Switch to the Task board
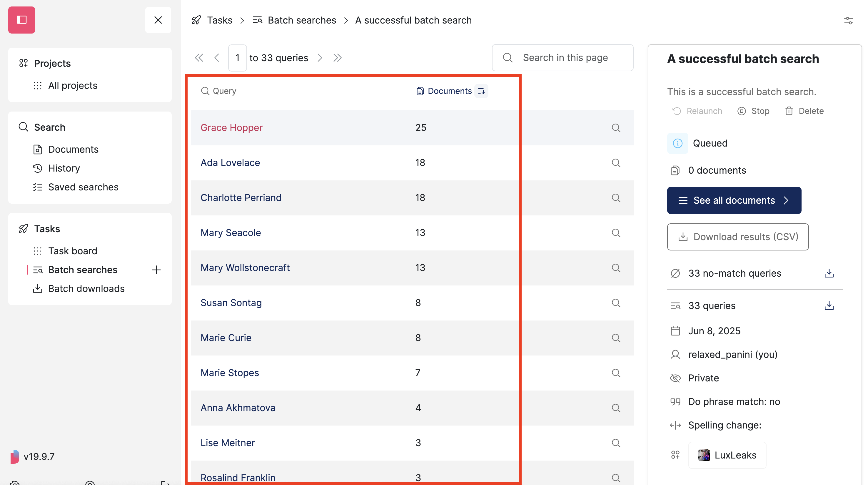The width and height of the screenshot is (868, 485). pos(72,251)
